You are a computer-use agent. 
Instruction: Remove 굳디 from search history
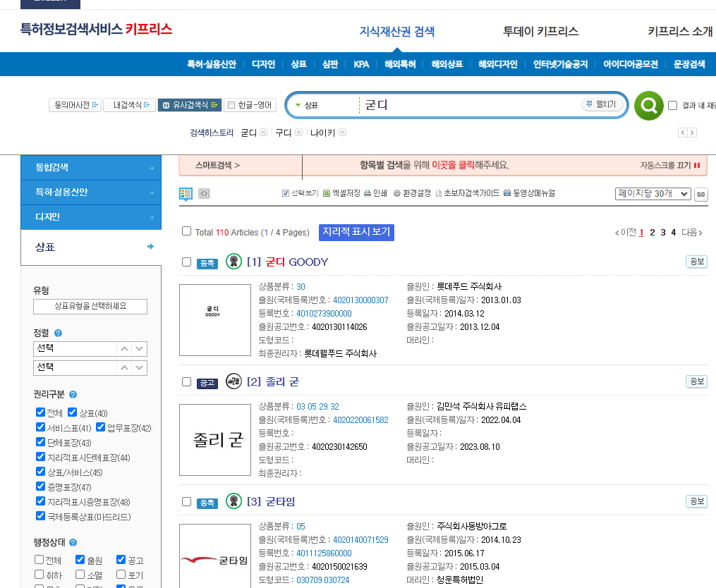click(264, 133)
